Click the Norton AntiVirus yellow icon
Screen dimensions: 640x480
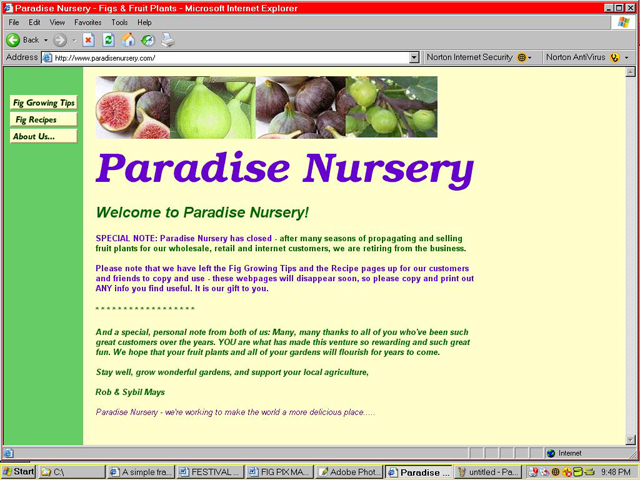615,58
